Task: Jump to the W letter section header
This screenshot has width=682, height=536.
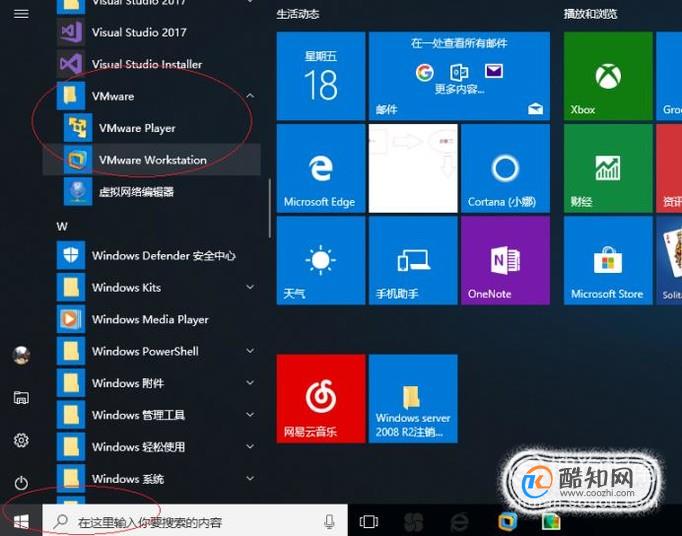Action: coord(62,227)
